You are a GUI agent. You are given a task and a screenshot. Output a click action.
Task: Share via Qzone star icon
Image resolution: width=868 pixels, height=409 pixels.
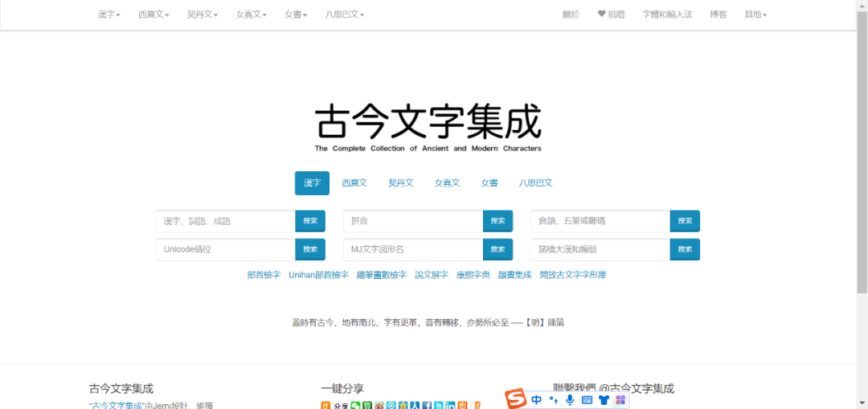[403, 406]
